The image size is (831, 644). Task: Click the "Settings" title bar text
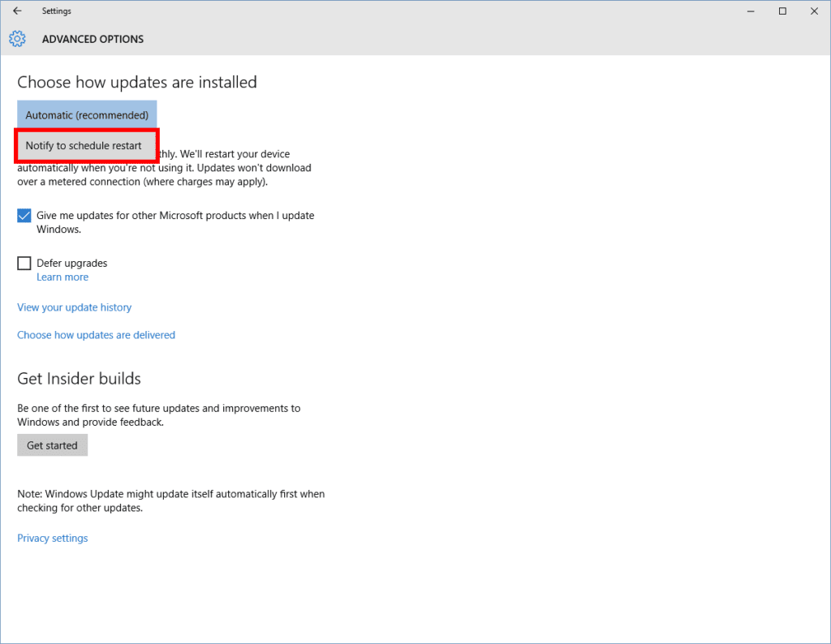tap(56, 11)
